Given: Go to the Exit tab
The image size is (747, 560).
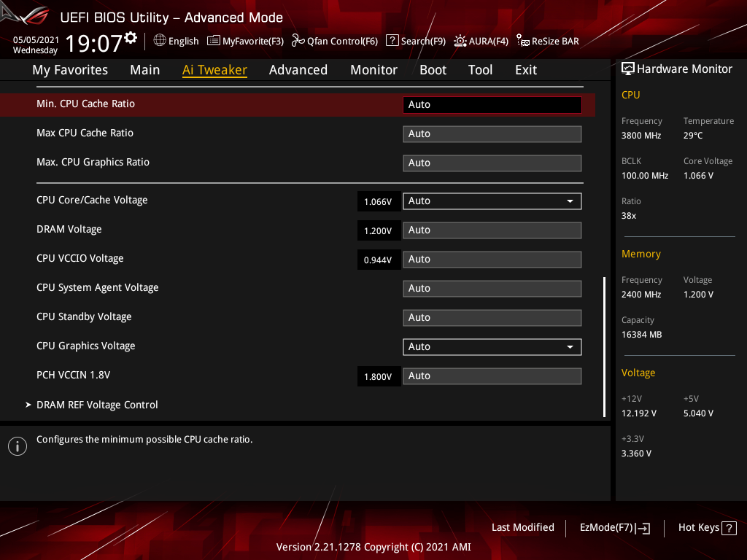Looking at the screenshot, I should [526, 70].
